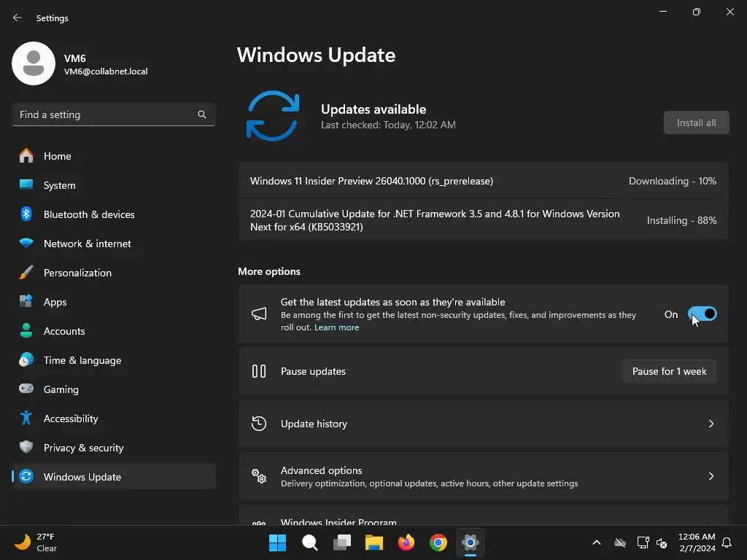Open Windows Insider Program entry
This screenshot has width=747, height=560.
pyautogui.click(x=483, y=516)
